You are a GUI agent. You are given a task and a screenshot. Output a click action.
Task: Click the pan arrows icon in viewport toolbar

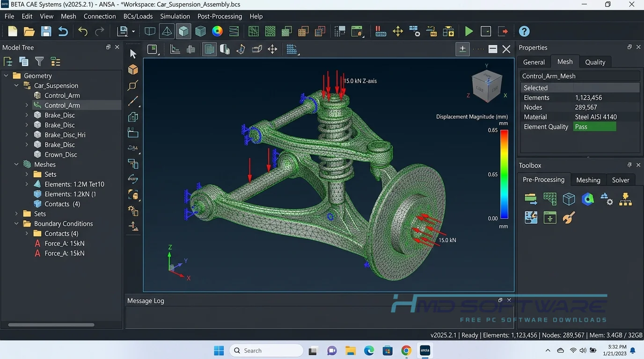point(272,49)
